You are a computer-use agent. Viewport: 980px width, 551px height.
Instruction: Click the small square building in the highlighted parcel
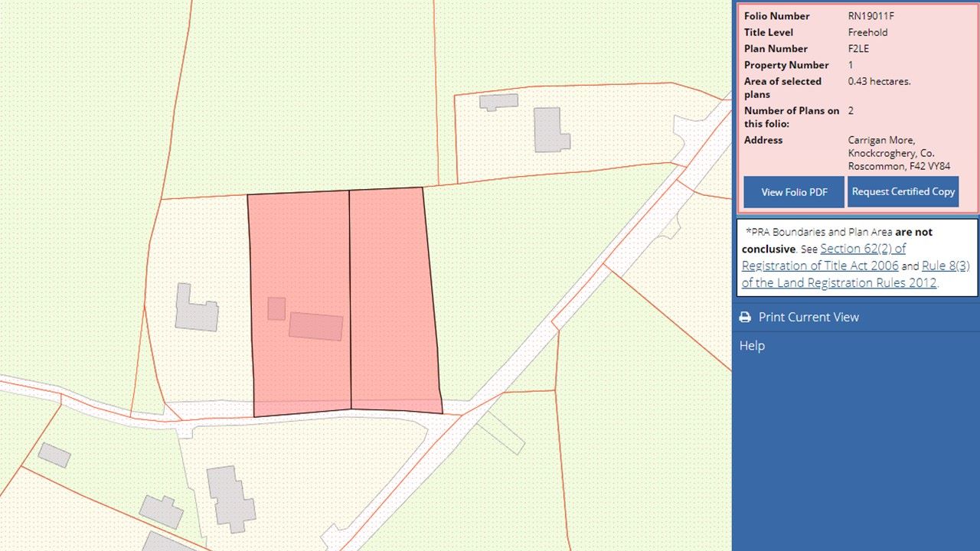click(x=276, y=308)
